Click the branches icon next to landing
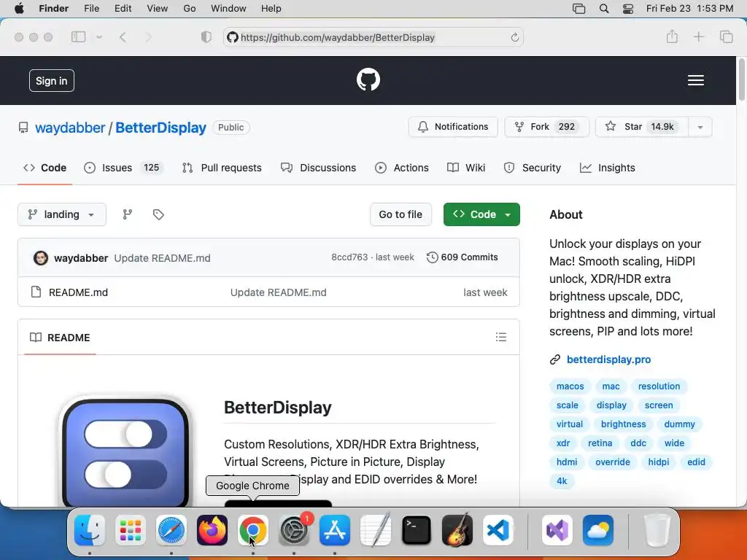747x560 pixels. 127,215
